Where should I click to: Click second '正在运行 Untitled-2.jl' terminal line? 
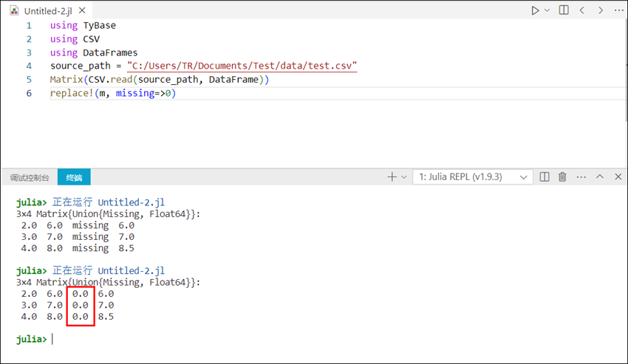click(109, 271)
